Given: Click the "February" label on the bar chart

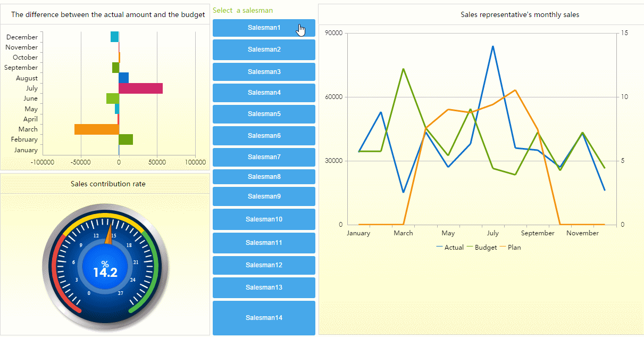Looking at the screenshot, I should (x=24, y=139).
